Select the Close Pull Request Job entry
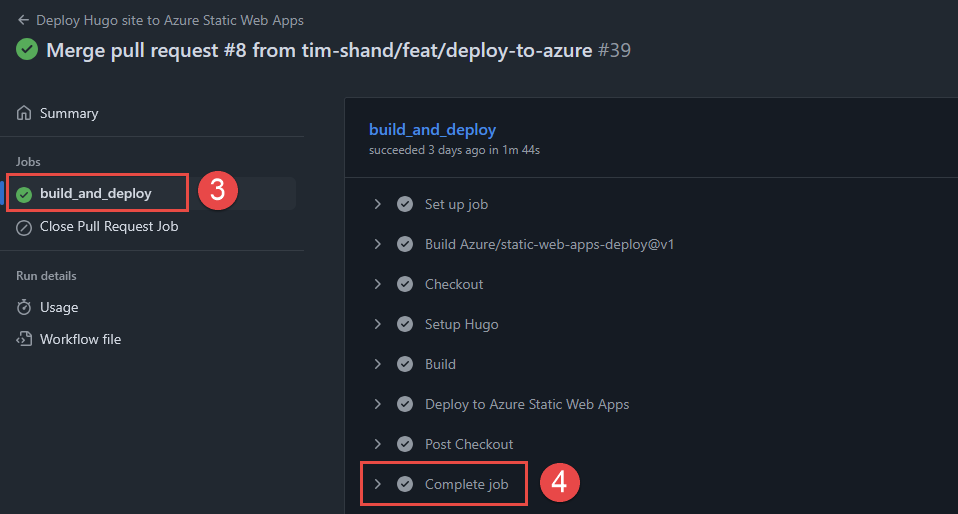 point(109,227)
